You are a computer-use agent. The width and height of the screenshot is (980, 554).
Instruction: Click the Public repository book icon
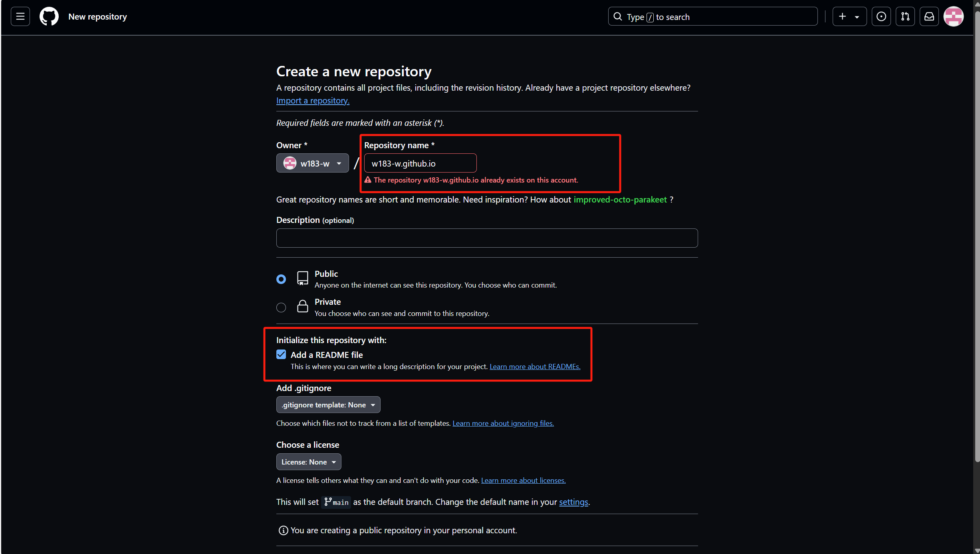303,278
